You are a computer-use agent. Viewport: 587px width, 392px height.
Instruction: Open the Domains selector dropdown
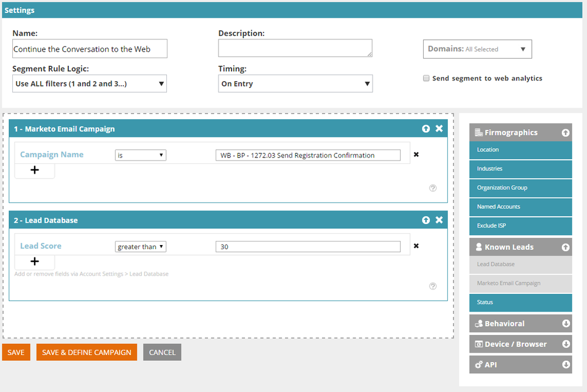pyautogui.click(x=477, y=49)
